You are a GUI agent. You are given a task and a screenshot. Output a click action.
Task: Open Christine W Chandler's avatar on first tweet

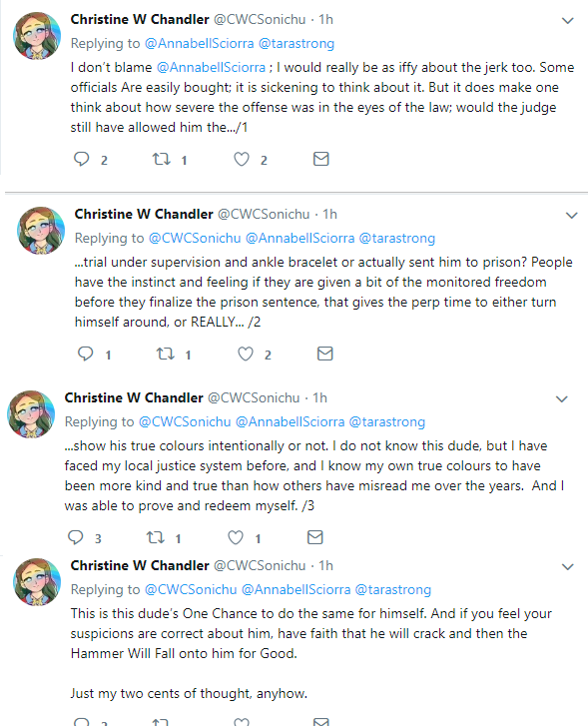tap(37, 36)
